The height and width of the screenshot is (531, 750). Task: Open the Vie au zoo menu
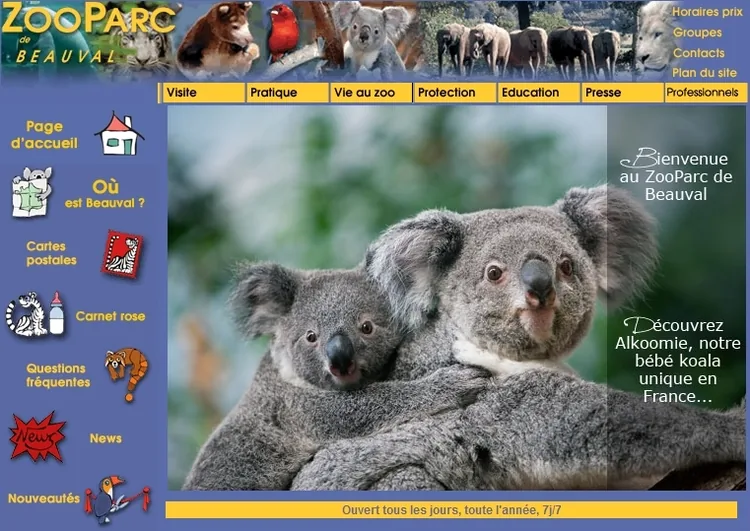click(x=371, y=93)
